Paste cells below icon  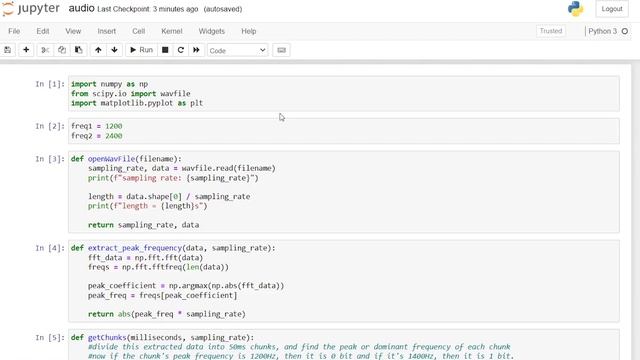[x=78, y=50]
